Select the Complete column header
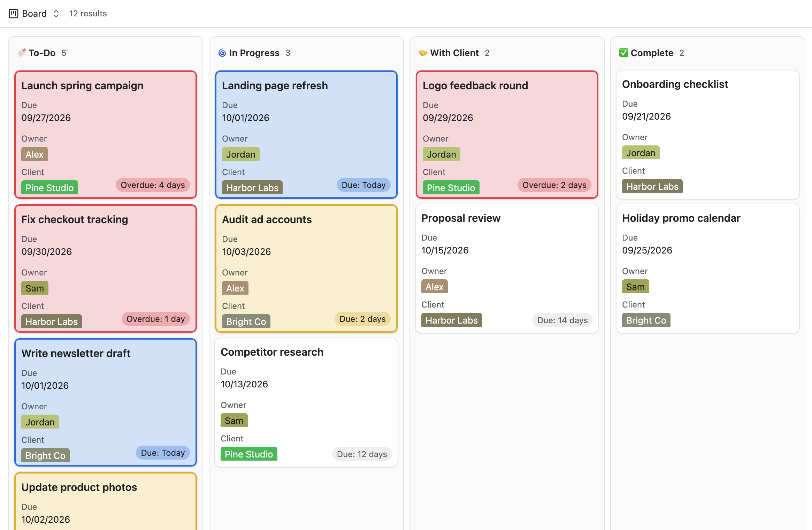The width and height of the screenshot is (812, 530). pos(652,53)
